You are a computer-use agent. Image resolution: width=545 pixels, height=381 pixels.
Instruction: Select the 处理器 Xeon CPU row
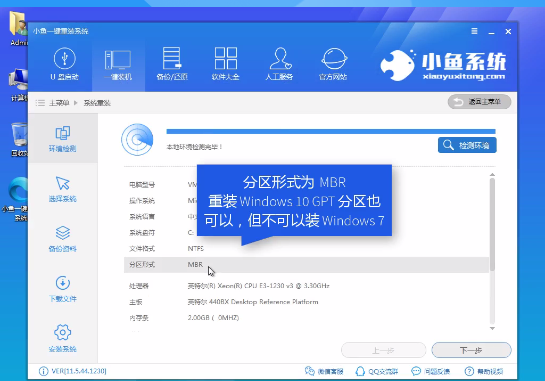(306, 286)
